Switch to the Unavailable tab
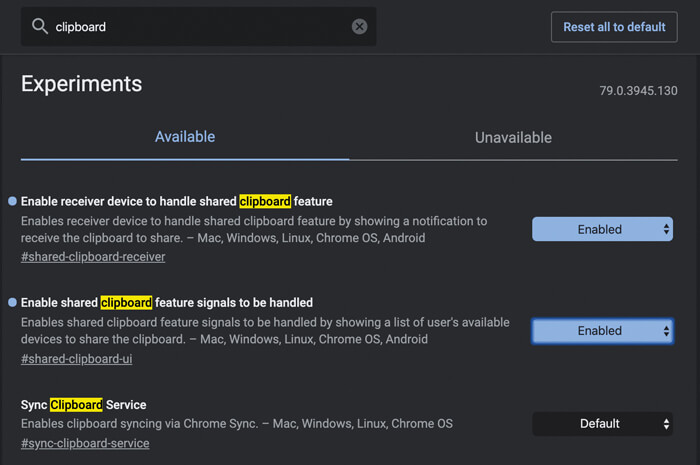Screen dimensions: 700x465 513,138
